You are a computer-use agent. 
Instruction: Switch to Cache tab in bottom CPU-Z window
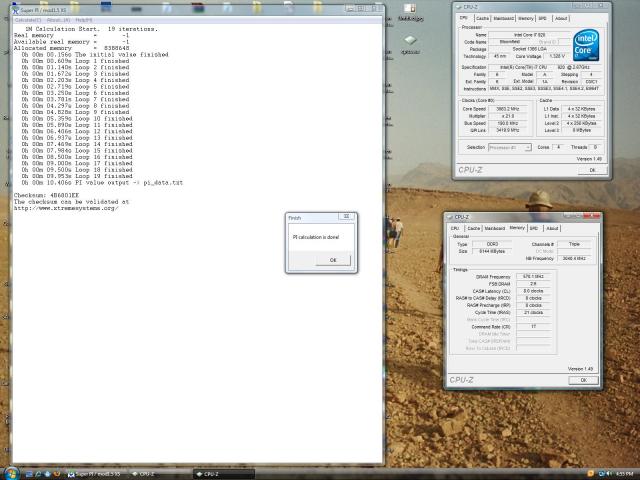[x=473, y=228]
